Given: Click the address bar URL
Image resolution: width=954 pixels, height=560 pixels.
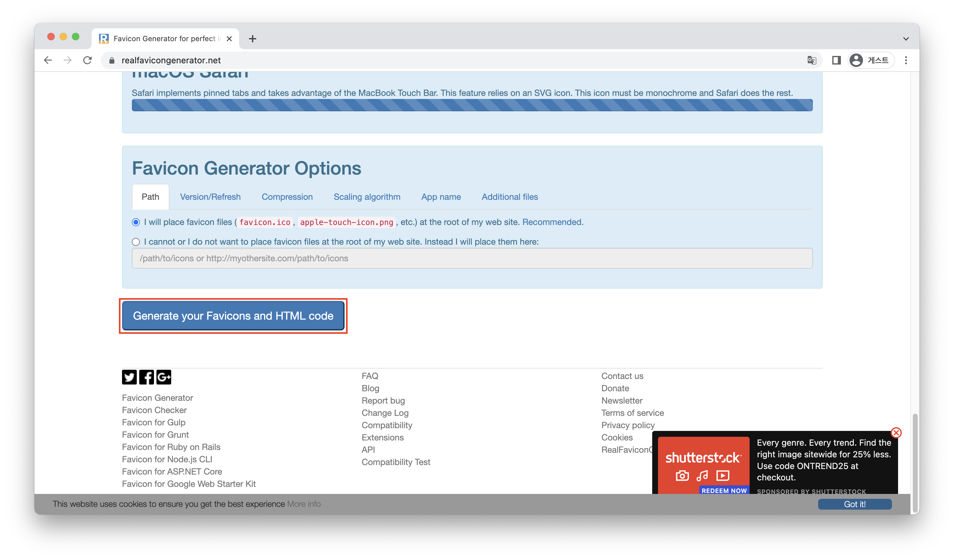Looking at the screenshot, I should pyautogui.click(x=171, y=60).
